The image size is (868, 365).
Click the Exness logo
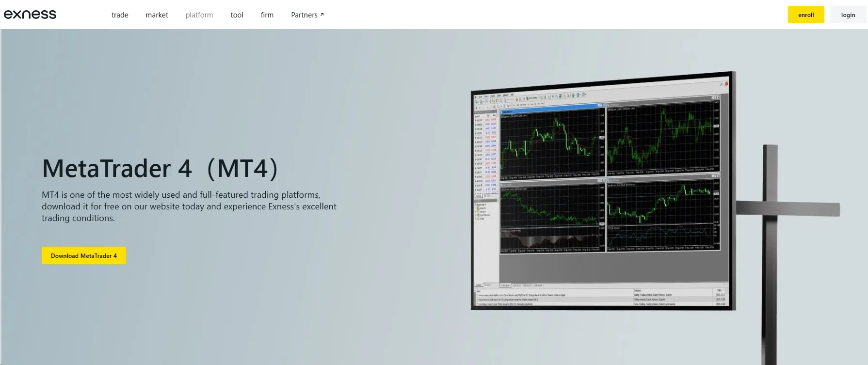[x=30, y=15]
